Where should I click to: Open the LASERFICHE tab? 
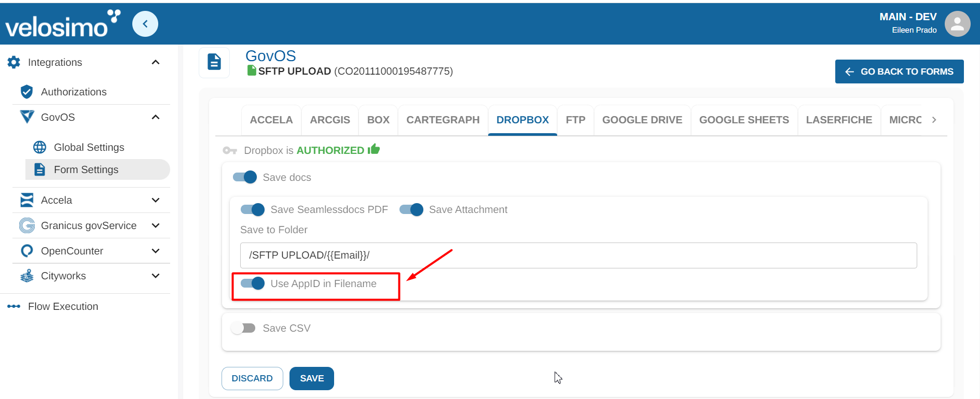[839, 120]
